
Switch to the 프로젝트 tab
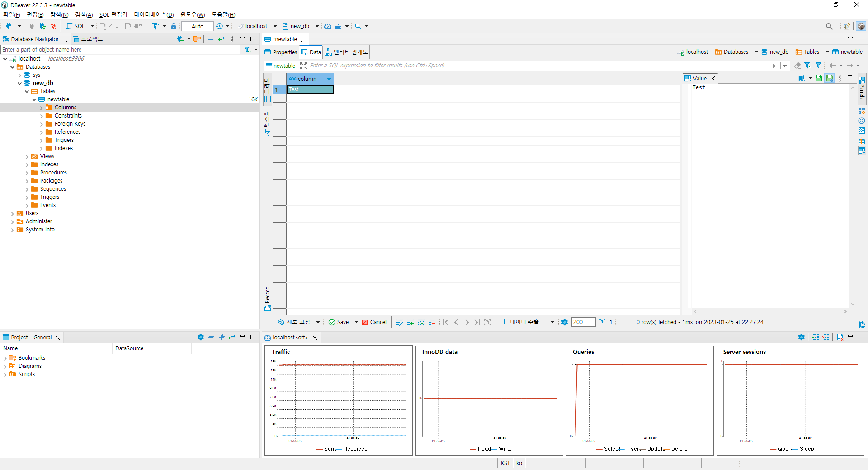click(88, 39)
